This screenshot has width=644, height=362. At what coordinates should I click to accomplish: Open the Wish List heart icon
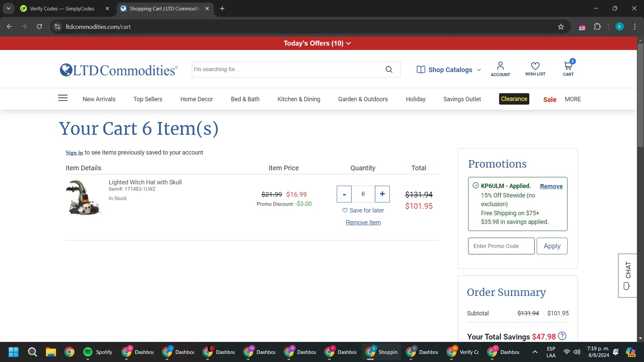[x=535, y=69]
